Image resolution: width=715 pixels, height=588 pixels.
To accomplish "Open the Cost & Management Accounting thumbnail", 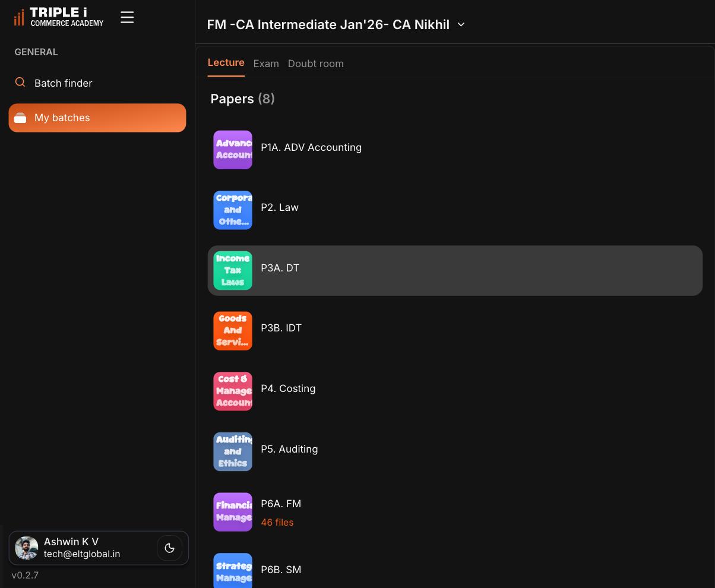I will (233, 391).
